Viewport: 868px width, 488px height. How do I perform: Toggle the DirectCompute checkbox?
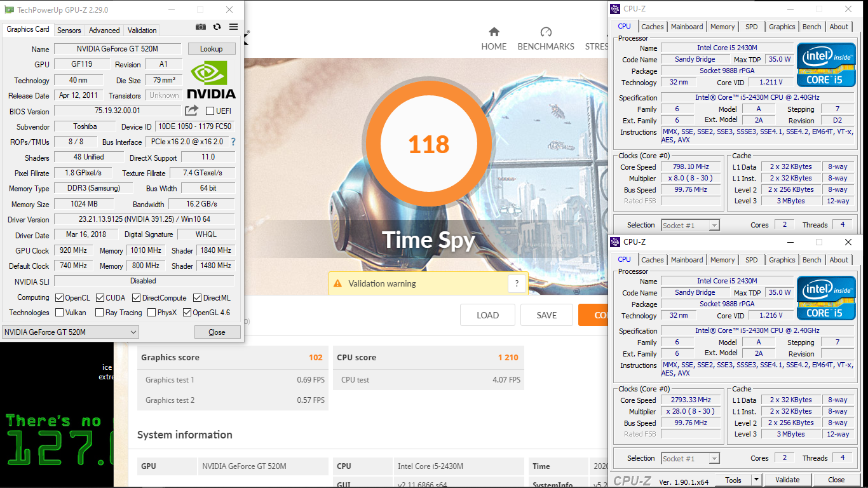point(137,297)
